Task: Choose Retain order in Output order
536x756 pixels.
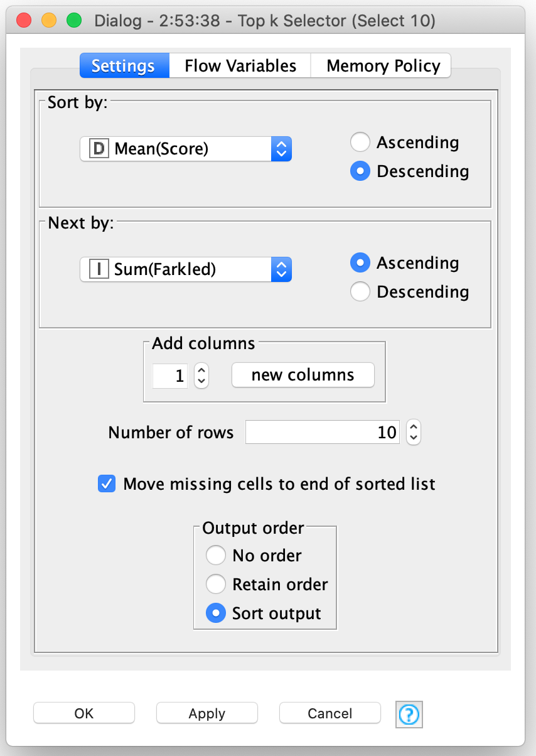Action: tap(216, 584)
